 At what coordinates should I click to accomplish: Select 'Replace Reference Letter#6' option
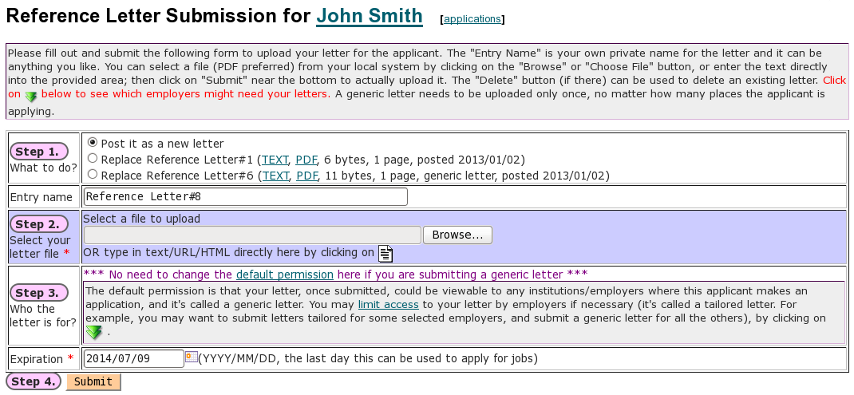click(x=93, y=174)
